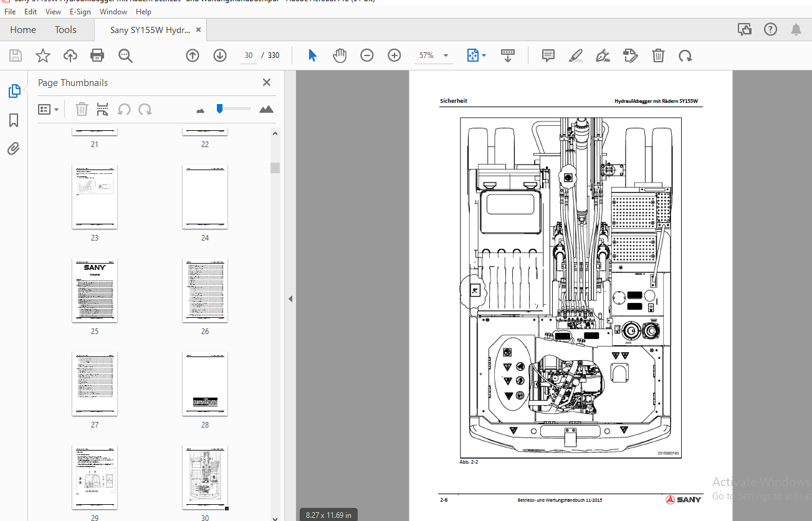Open the Edit PDF tool icon

(x=631, y=55)
